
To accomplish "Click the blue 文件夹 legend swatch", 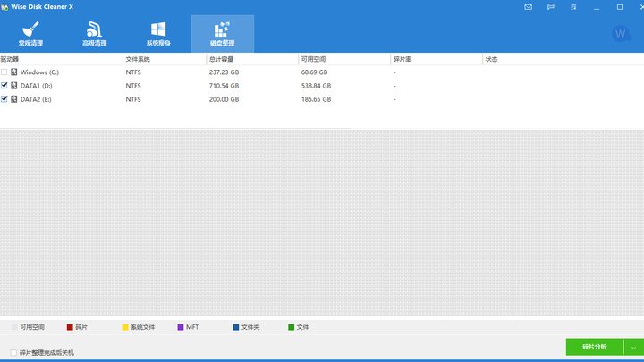I will [x=236, y=327].
